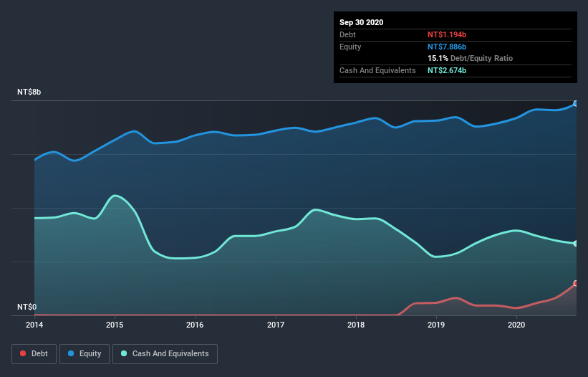Click the Sep 30 2020 tooltip date
The image size is (588, 377).
(361, 22)
